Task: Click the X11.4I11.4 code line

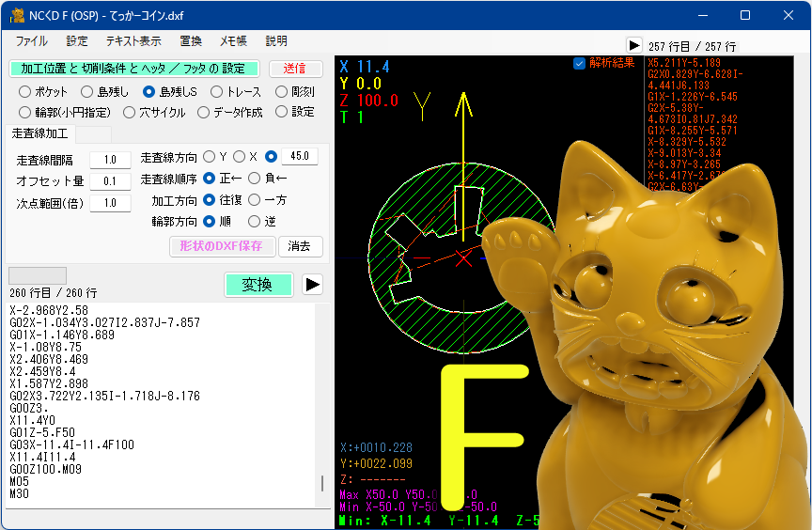Action: pos(42,457)
